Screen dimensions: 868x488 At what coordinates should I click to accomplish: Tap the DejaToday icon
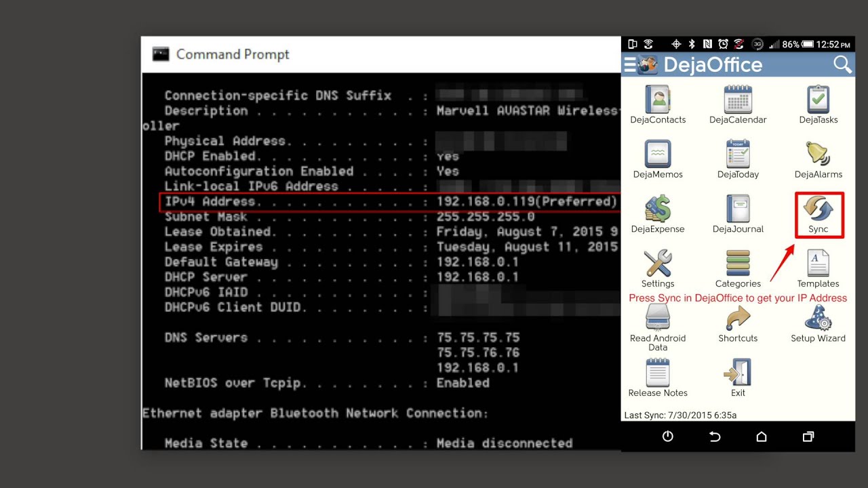click(738, 154)
